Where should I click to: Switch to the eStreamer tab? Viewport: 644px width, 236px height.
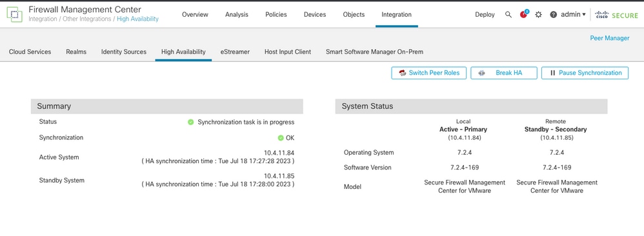(235, 52)
